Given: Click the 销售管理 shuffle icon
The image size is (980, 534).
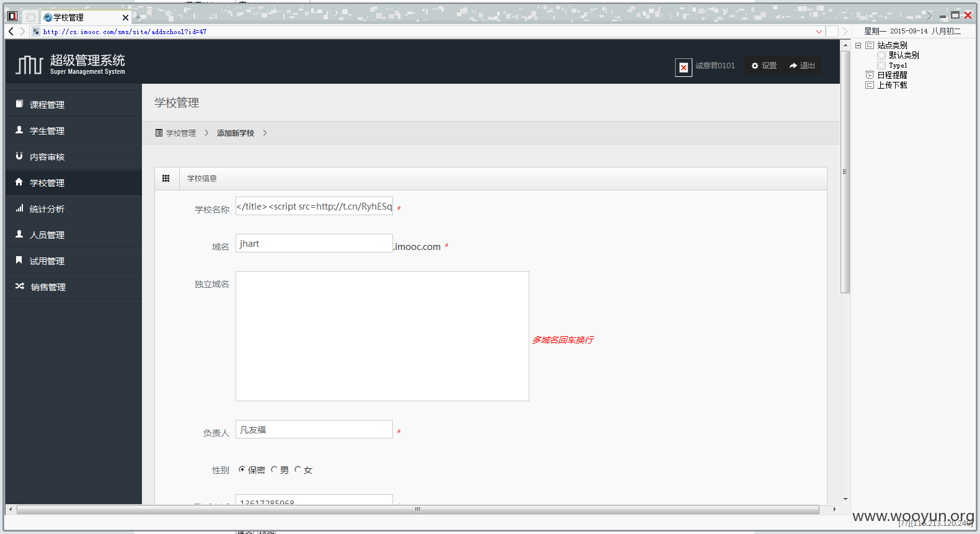Looking at the screenshot, I should (x=20, y=286).
